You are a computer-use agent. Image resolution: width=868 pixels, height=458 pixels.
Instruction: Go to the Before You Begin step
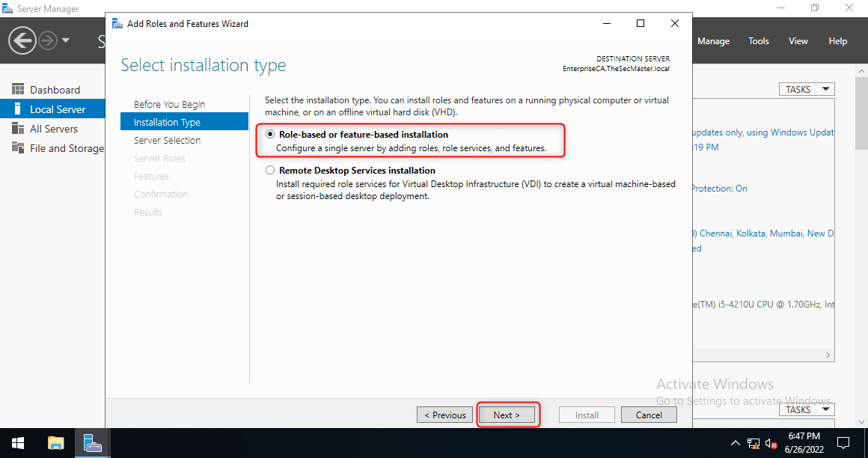(169, 104)
